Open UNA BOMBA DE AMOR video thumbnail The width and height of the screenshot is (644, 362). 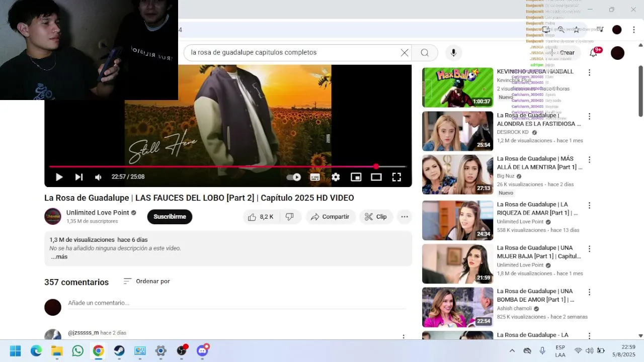tap(457, 307)
